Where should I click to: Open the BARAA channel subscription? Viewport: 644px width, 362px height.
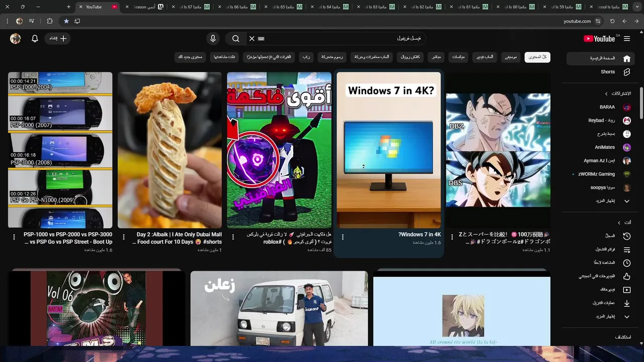tap(600, 107)
